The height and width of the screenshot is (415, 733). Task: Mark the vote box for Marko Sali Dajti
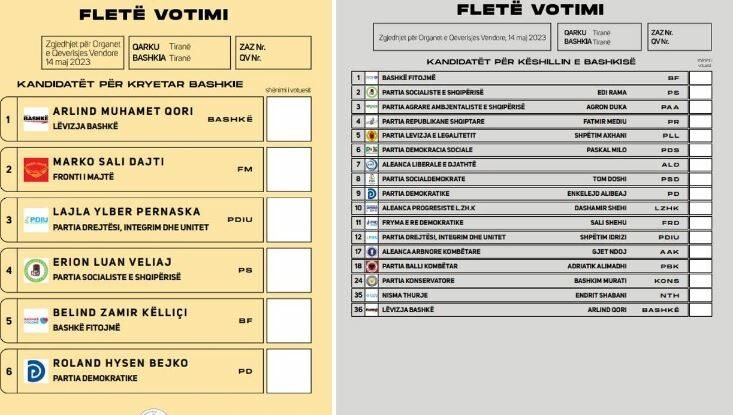[x=289, y=169]
